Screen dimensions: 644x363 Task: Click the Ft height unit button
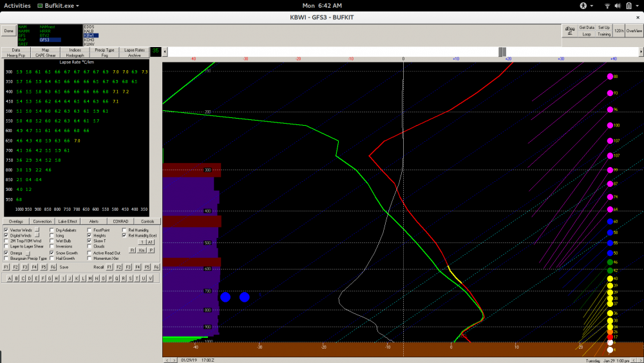[x=132, y=250]
